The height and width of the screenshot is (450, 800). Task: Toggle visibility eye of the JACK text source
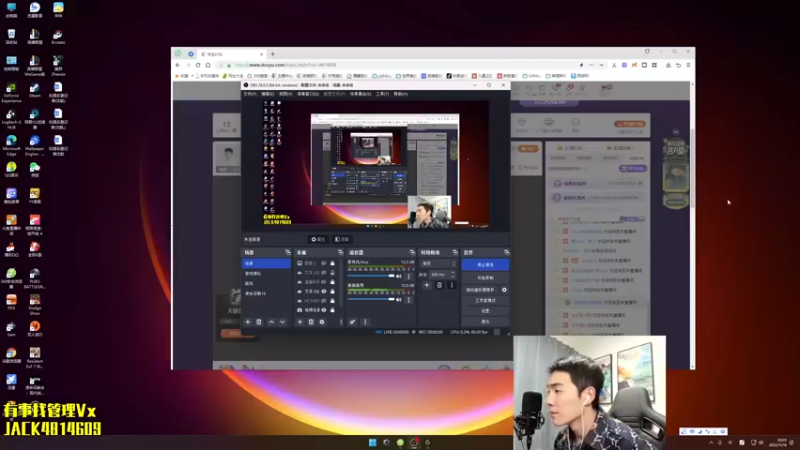[x=323, y=301]
